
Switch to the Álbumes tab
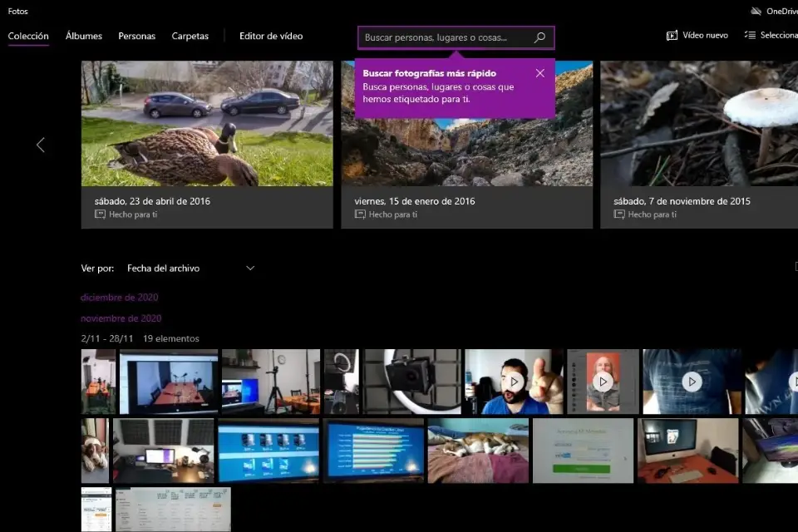[84, 37]
